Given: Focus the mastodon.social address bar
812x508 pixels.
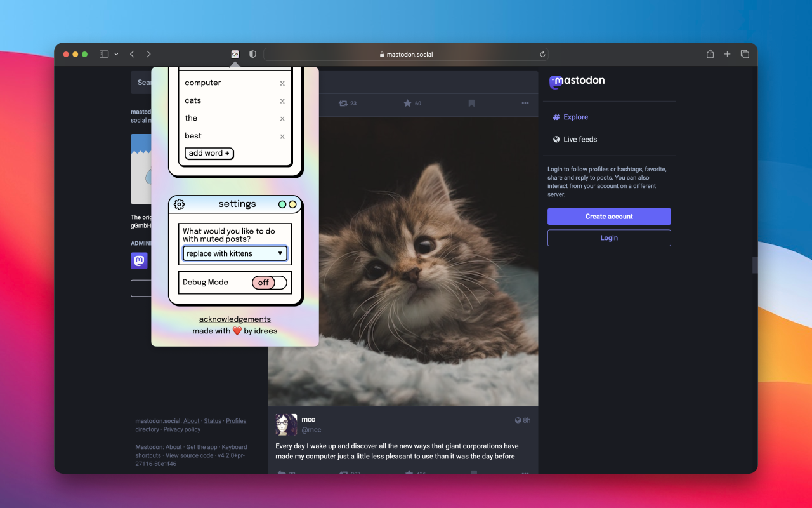Looking at the screenshot, I should (406, 55).
